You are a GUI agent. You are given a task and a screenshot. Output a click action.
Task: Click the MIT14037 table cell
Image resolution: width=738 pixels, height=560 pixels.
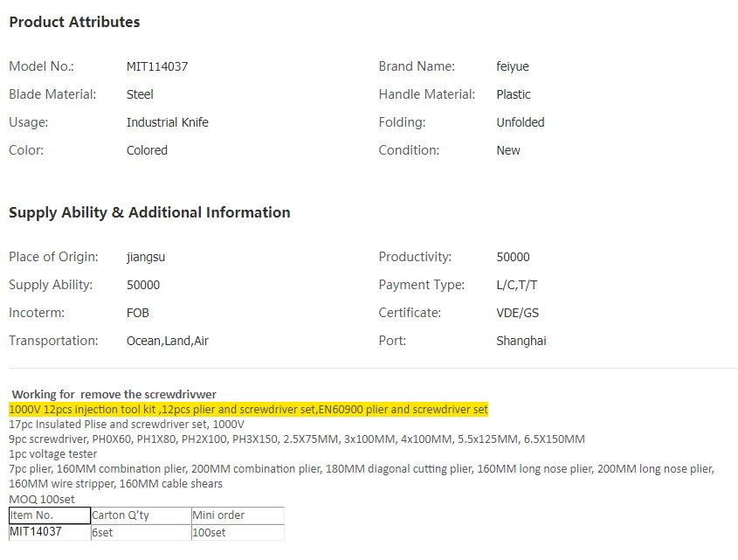point(49,531)
